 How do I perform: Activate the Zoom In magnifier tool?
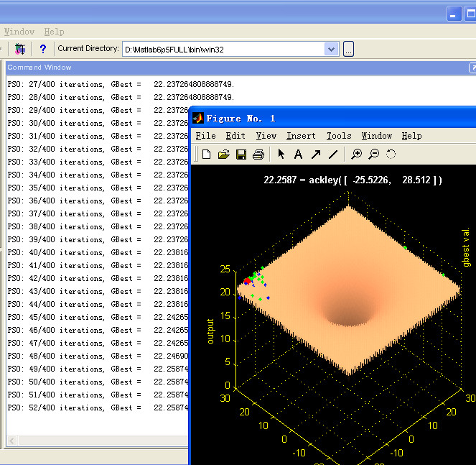356,154
